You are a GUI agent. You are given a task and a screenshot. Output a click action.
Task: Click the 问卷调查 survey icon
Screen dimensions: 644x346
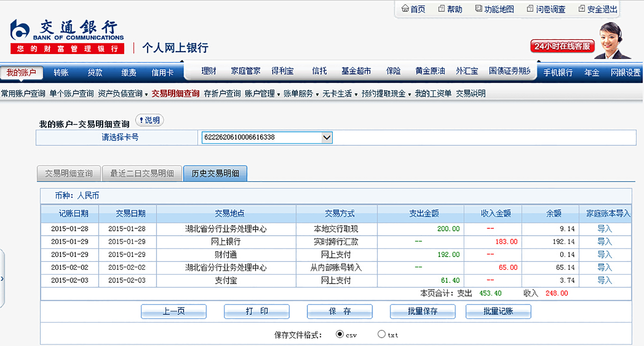pyautogui.click(x=530, y=9)
